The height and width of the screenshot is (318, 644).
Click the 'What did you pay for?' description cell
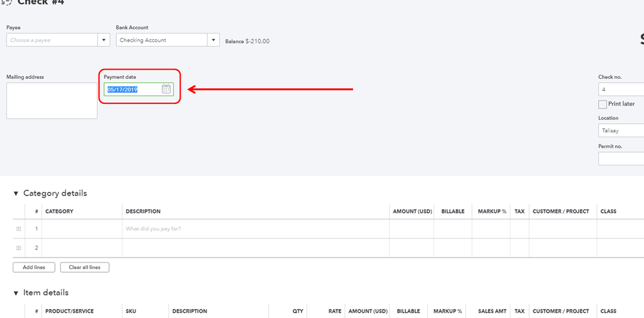(x=256, y=229)
